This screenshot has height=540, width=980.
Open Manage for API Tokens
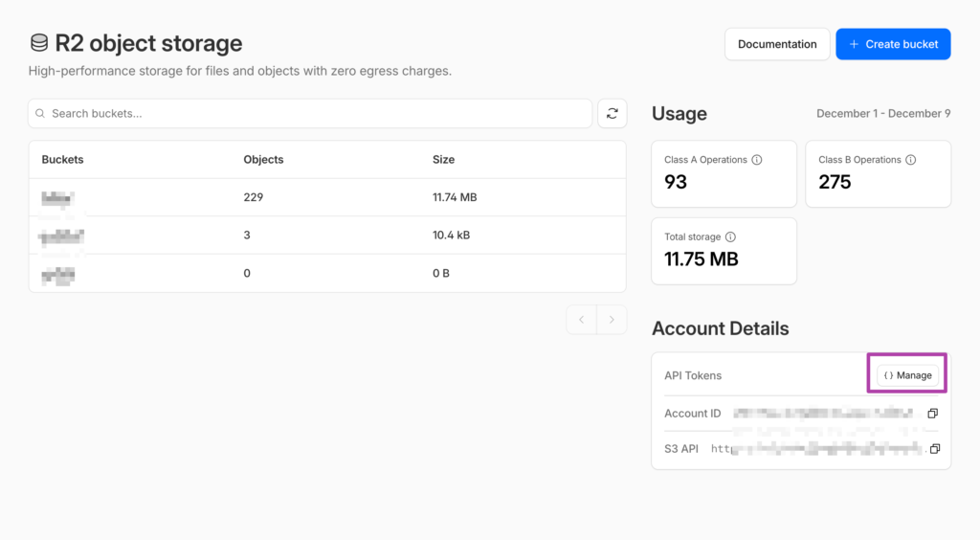pos(907,375)
